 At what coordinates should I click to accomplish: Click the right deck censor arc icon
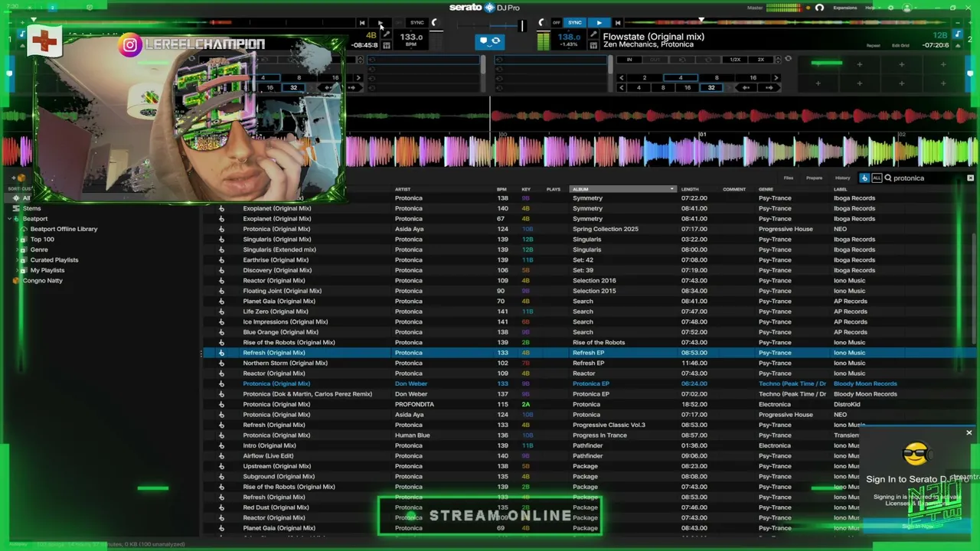pos(541,23)
